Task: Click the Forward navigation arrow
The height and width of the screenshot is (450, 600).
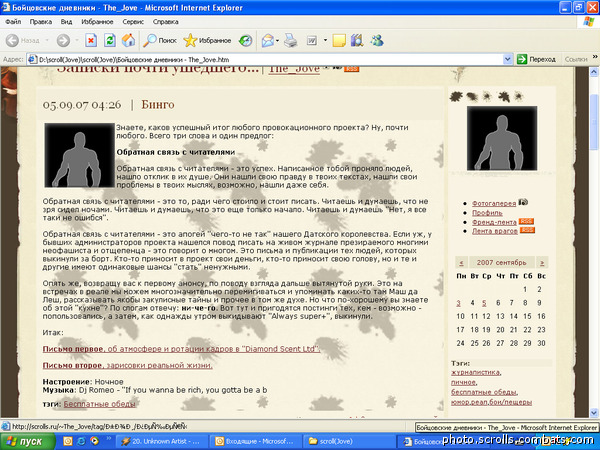Action: pos(64,40)
